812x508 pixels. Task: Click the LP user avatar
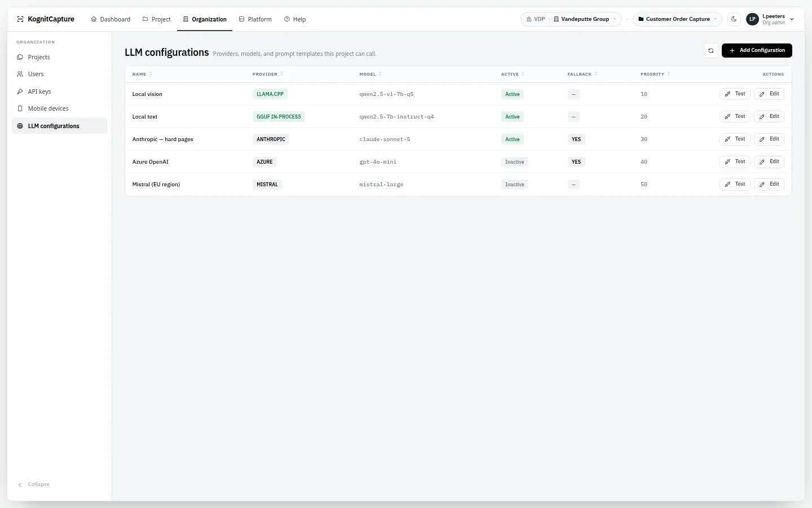(x=752, y=19)
